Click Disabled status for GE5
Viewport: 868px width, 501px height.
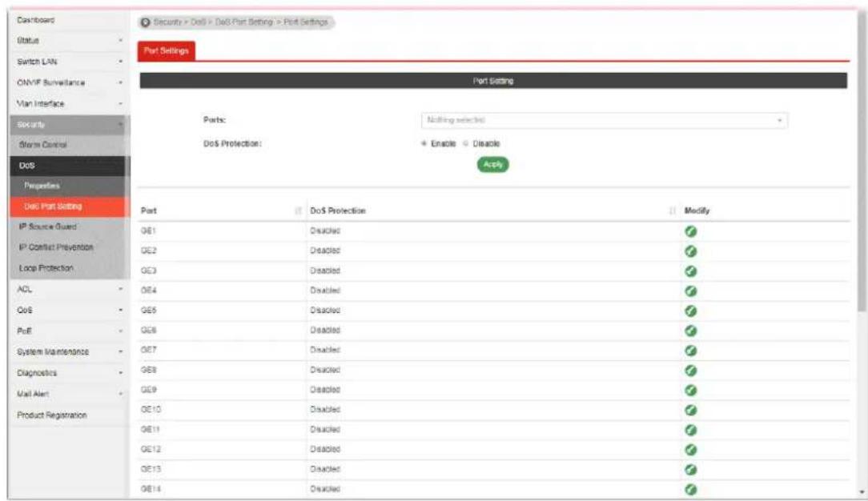click(x=325, y=311)
